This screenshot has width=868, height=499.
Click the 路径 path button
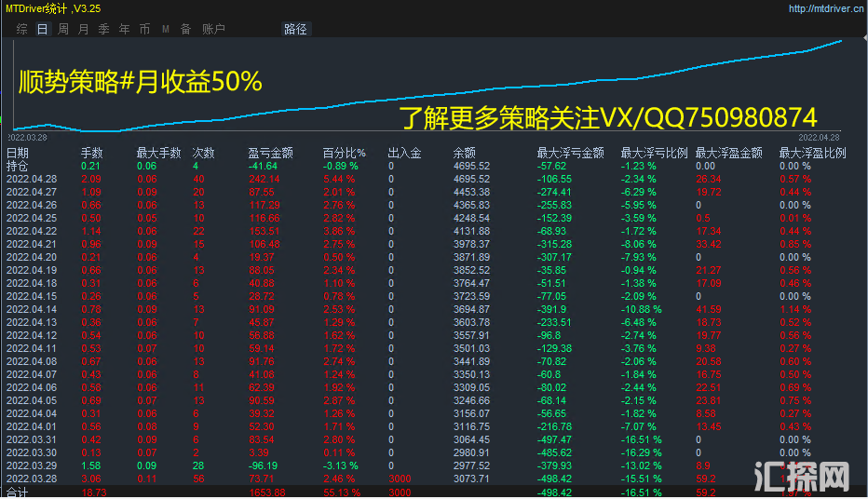(295, 29)
